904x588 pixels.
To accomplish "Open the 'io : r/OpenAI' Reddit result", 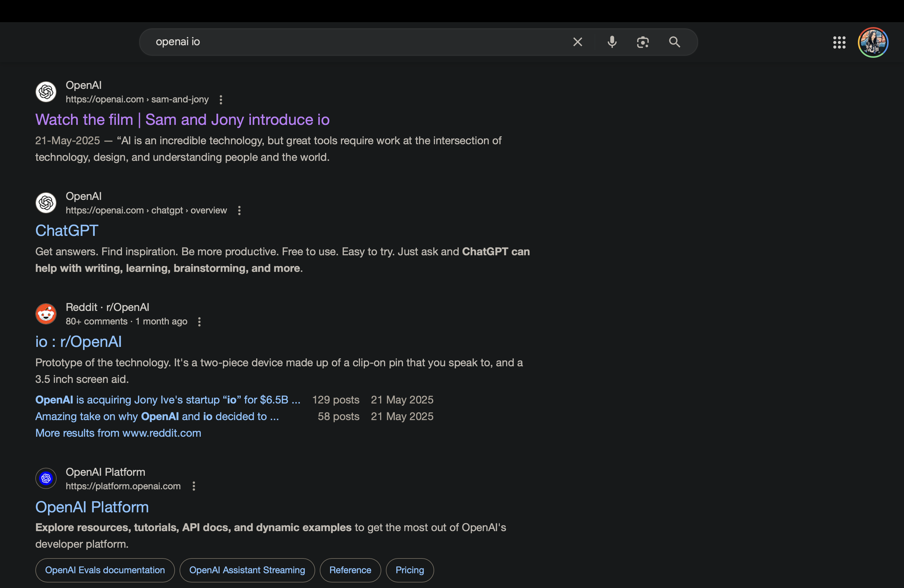I will tap(79, 341).
